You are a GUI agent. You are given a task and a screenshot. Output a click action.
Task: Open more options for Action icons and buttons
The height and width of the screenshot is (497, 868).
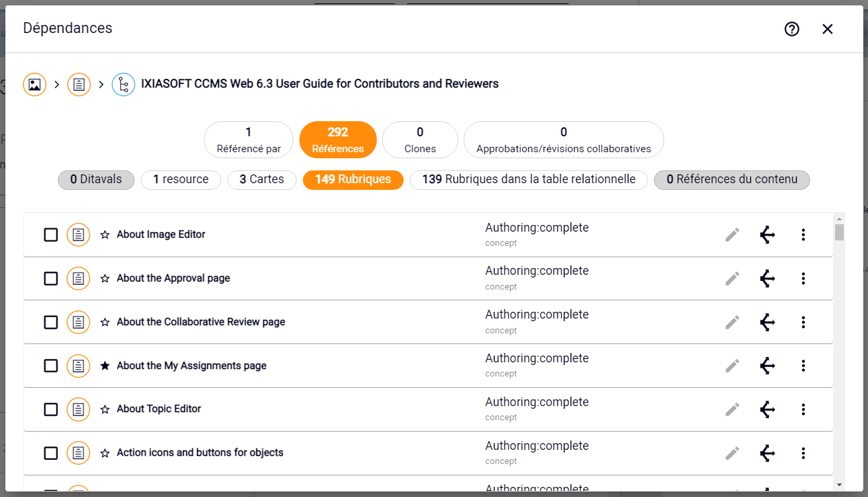tap(803, 453)
